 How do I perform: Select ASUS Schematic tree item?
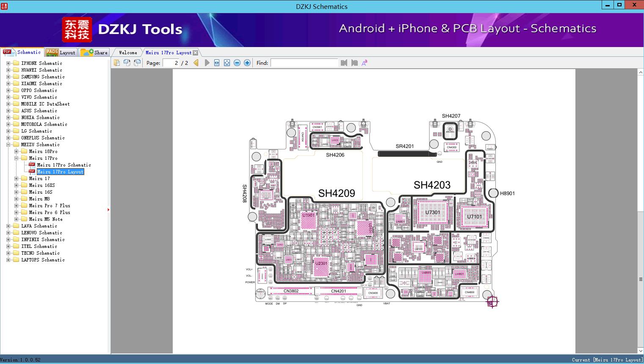(39, 111)
